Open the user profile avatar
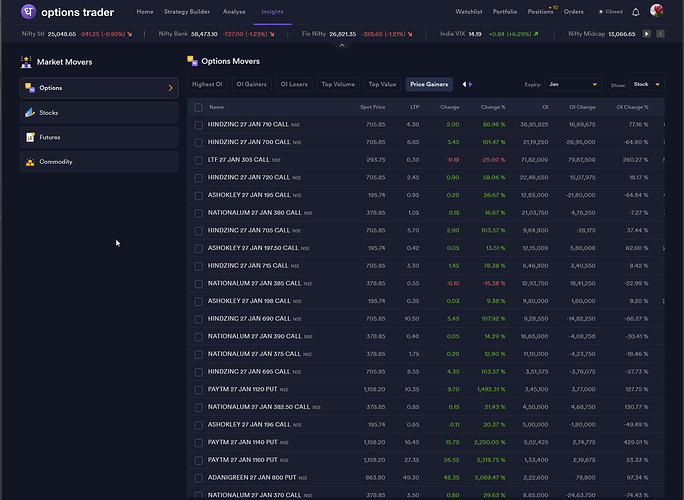This screenshot has height=500, width=684. pyautogui.click(x=656, y=12)
